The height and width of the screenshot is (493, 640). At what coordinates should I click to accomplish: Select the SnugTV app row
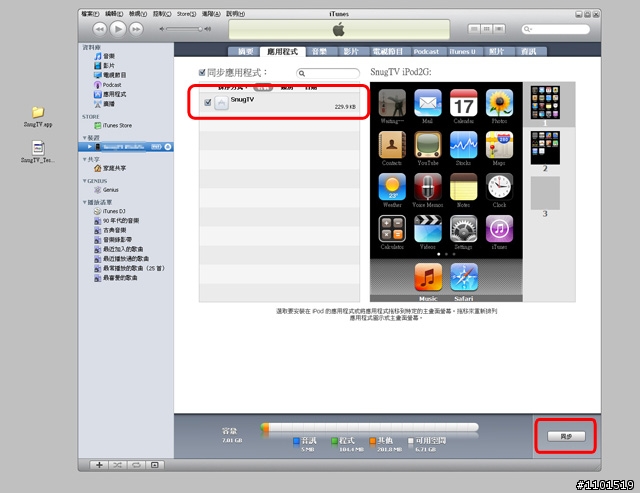280,102
